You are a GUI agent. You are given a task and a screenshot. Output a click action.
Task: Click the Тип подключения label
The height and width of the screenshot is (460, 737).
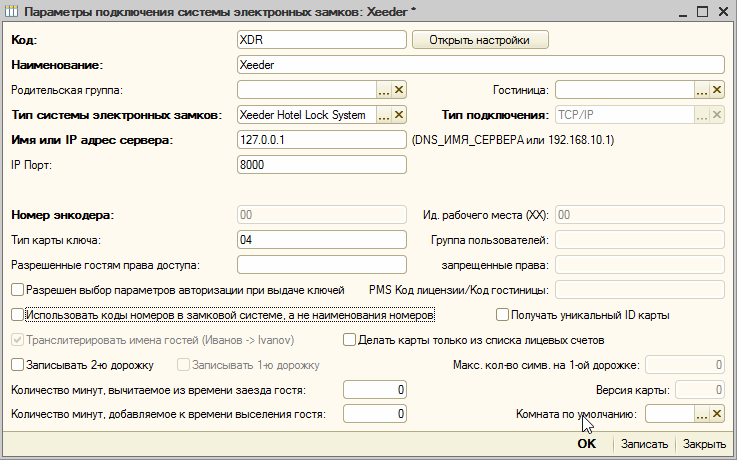tap(495, 115)
